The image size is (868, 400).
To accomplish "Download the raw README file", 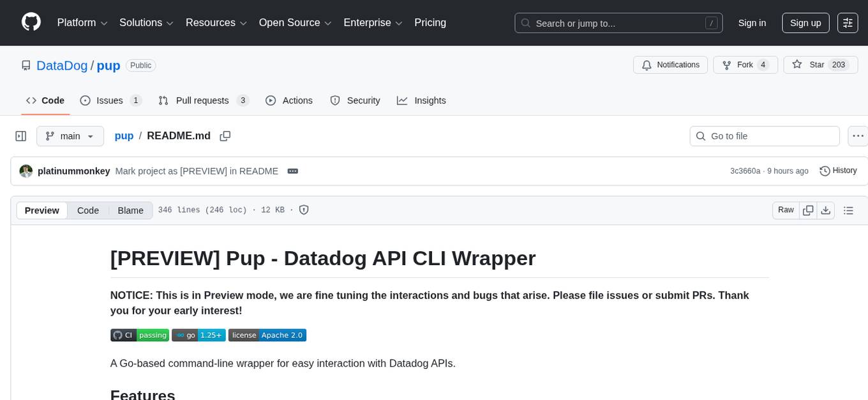I will point(826,210).
